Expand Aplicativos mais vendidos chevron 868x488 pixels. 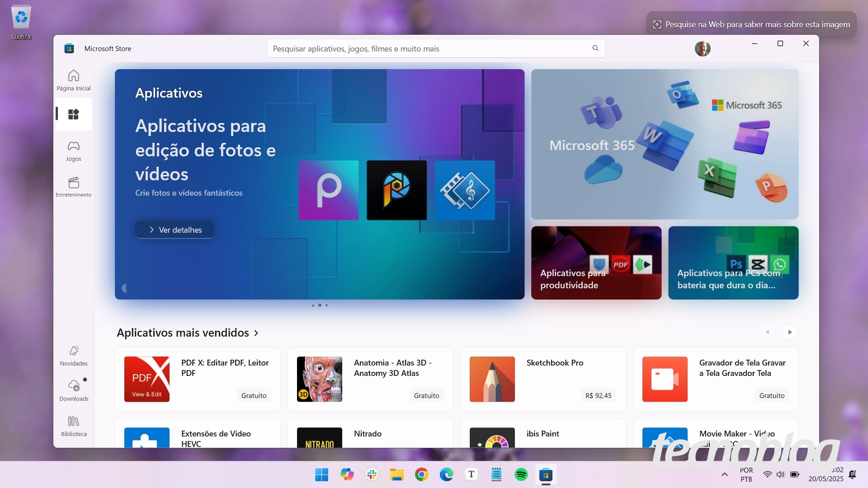pyautogui.click(x=256, y=333)
